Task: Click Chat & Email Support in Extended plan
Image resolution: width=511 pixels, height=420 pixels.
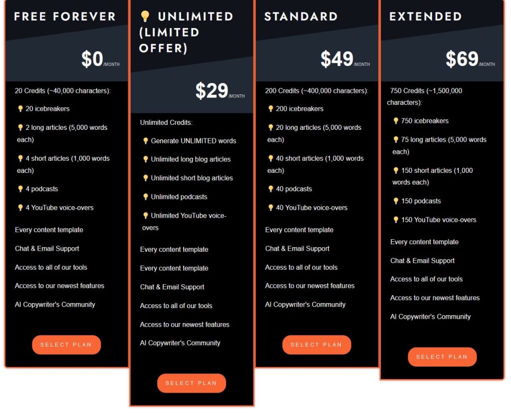Action: pyautogui.click(x=422, y=261)
